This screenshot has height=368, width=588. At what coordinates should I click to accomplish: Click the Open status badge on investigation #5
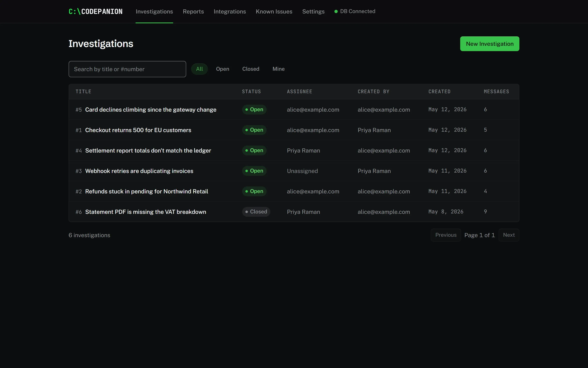pos(254,110)
